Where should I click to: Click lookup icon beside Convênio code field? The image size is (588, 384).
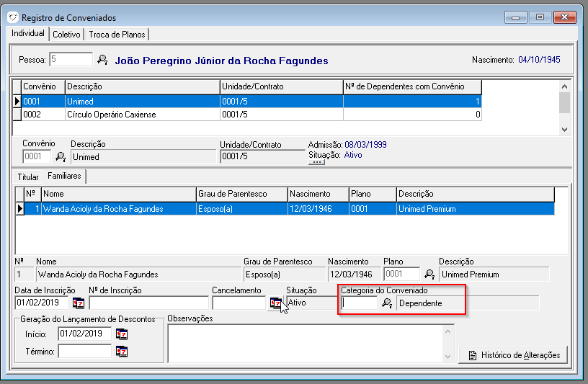click(61, 156)
